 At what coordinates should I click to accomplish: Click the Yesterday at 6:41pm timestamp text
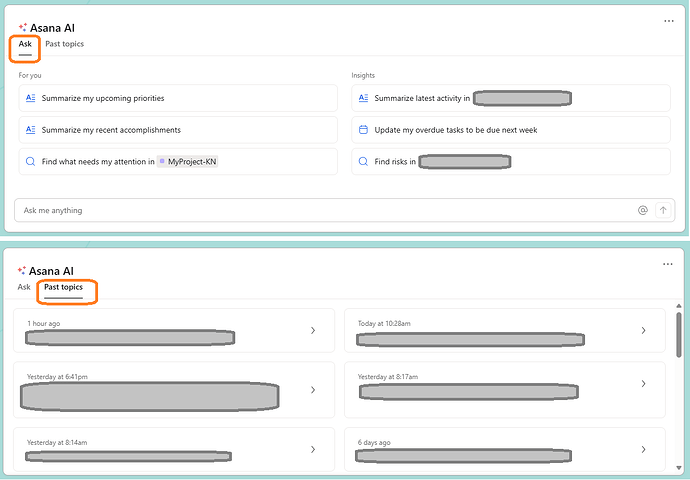tap(57, 377)
